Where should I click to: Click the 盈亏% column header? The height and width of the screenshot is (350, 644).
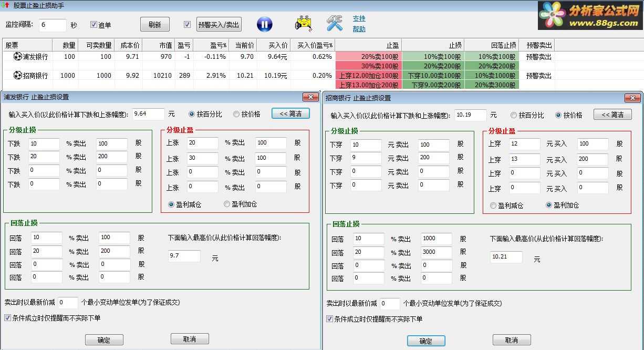click(212, 45)
